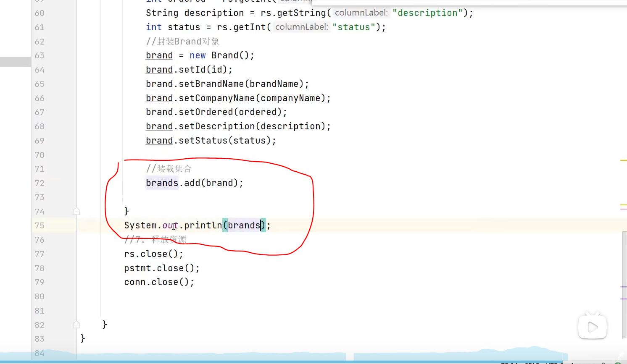Click closing brace on line 74
The image size is (627, 364).
click(x=126, y=211)
